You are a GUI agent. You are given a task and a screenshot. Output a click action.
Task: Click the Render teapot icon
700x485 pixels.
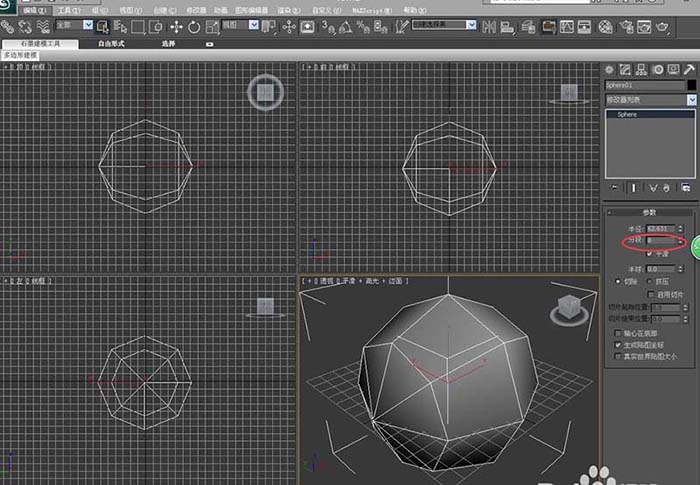(662, 27)
